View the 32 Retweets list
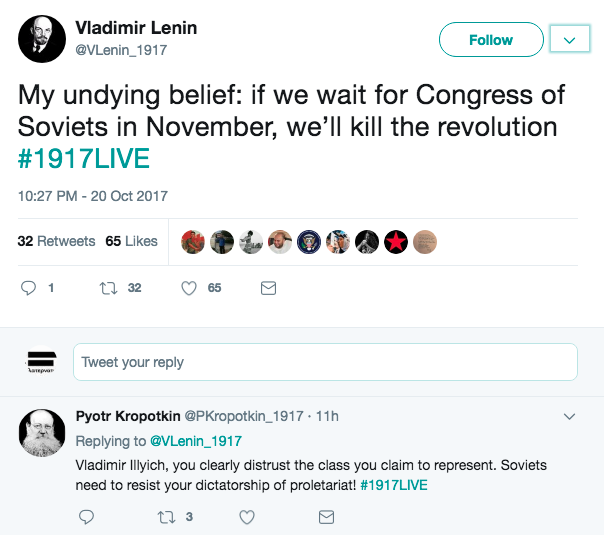Viewport: 604px width, 535px height. coord(57,241)
